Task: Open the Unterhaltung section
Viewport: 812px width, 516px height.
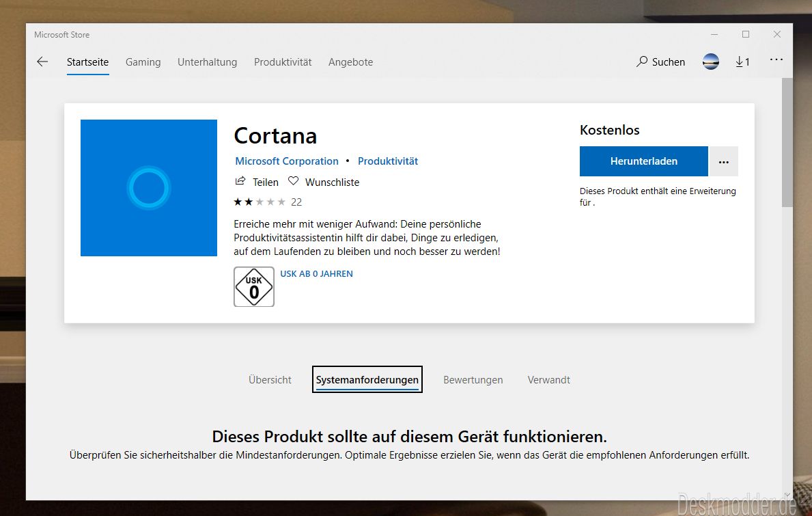Action: [x=207, y=62]
